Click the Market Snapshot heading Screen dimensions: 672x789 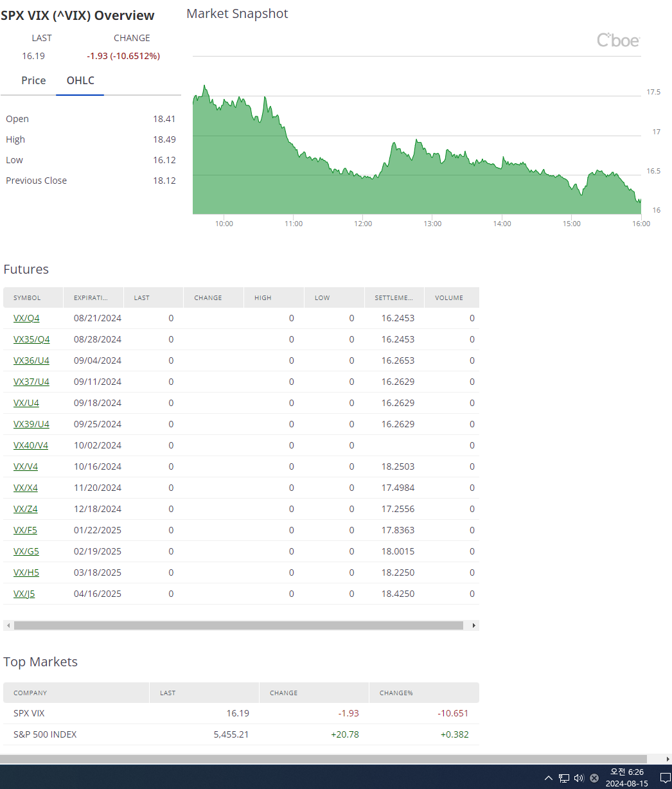click(x=237, y=13)
